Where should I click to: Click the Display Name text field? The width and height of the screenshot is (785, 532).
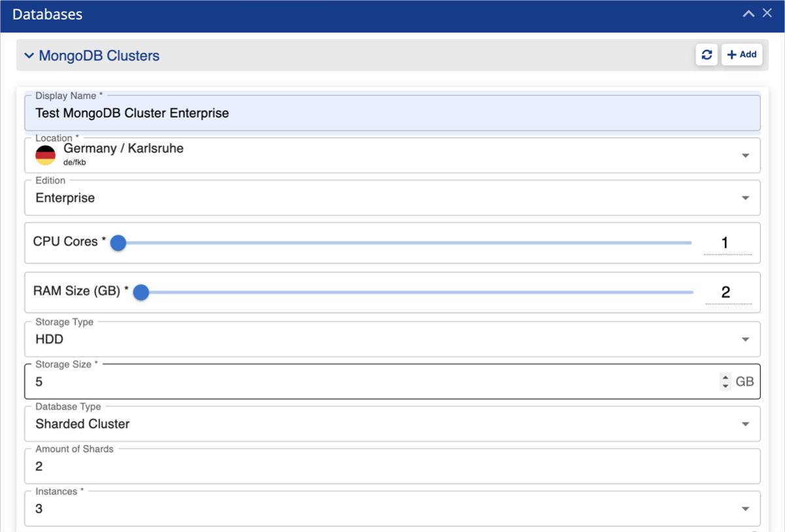pos(392,113)
